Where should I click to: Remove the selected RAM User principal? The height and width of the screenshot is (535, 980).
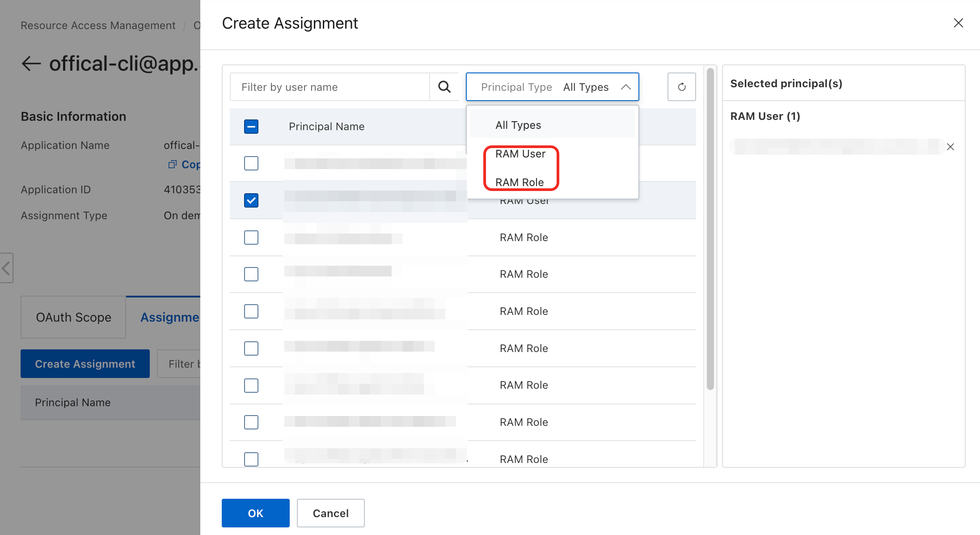(x=950, y=147)
